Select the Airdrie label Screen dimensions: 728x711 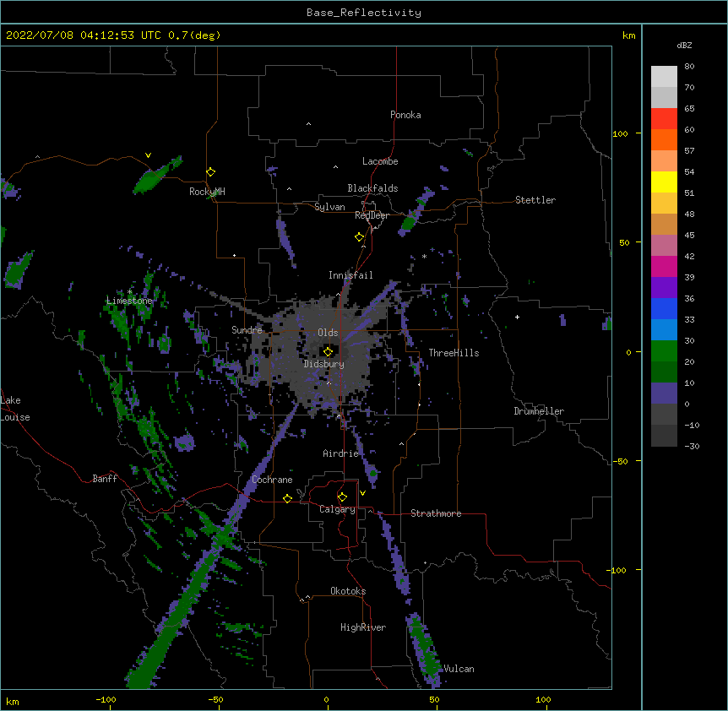pos(341,453)
